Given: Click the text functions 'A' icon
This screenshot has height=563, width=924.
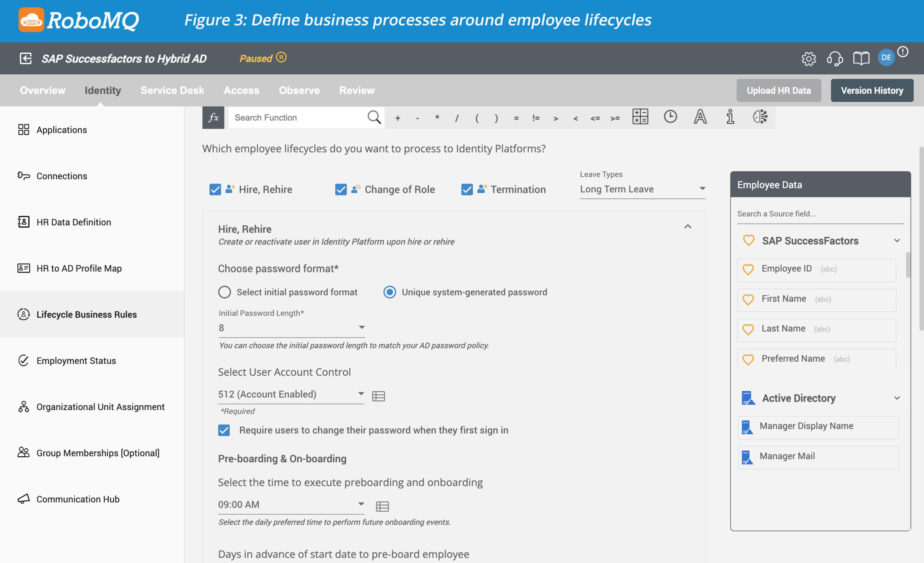Looking at the screenshot, I should [x=700, y=117].
